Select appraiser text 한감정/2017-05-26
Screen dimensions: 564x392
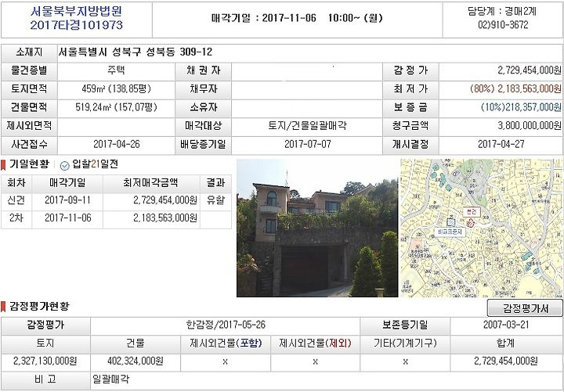pyautogui.click(x=226, y=325)
